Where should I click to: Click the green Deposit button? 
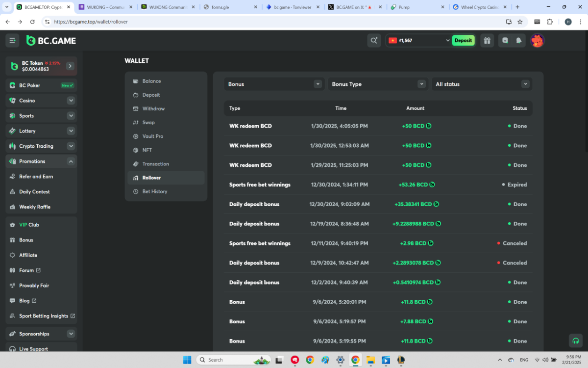pyautogui.click(x=463, y=41)
